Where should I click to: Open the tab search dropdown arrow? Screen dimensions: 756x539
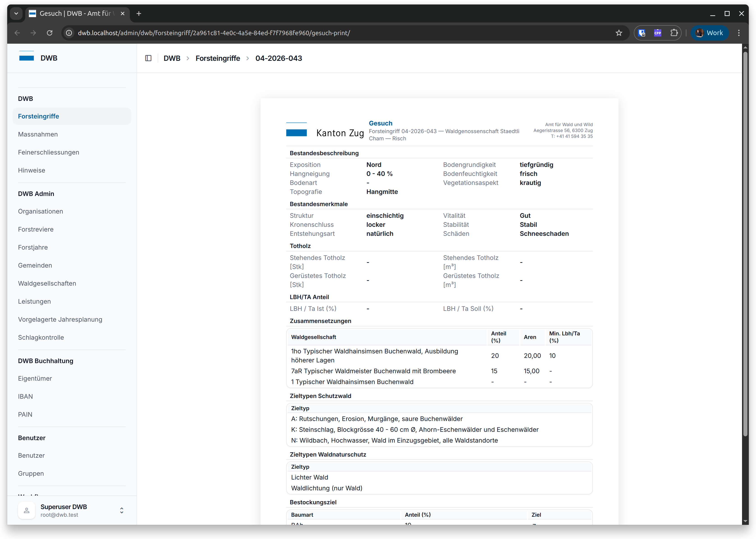point(16,14)
